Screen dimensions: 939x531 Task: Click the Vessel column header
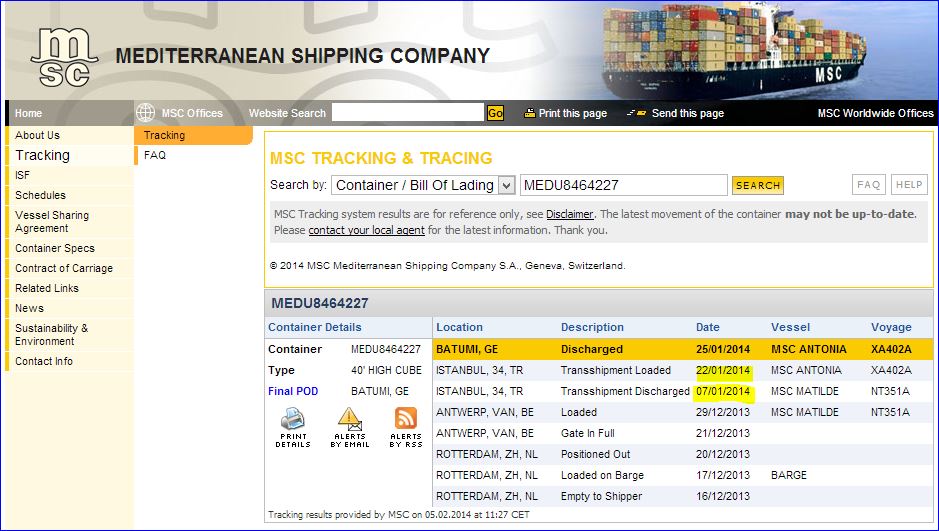click(790, 327)
